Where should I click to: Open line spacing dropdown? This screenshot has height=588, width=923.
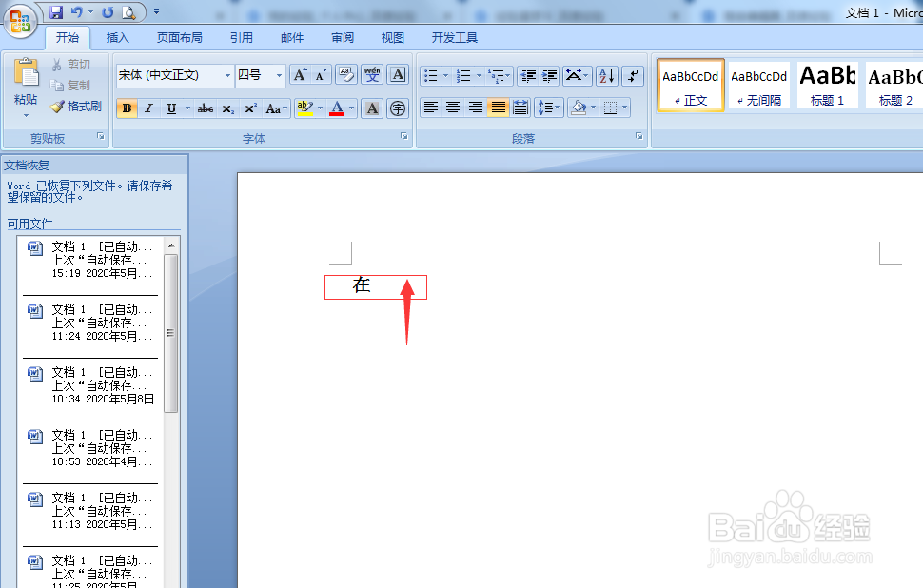549,108
